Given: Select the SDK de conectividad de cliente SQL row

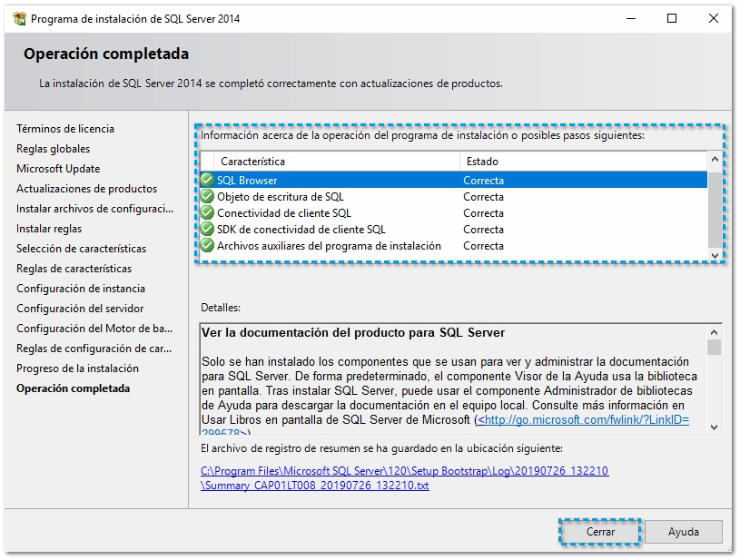Looking at the screenshot, I should [x=453, y=230].
